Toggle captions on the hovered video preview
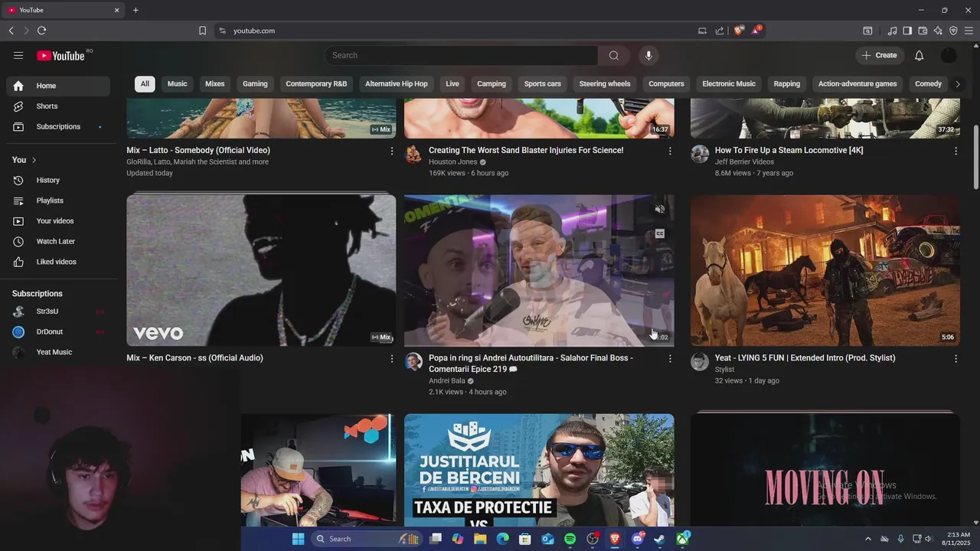Screen dimensions: 980x551 pos(660,234)
